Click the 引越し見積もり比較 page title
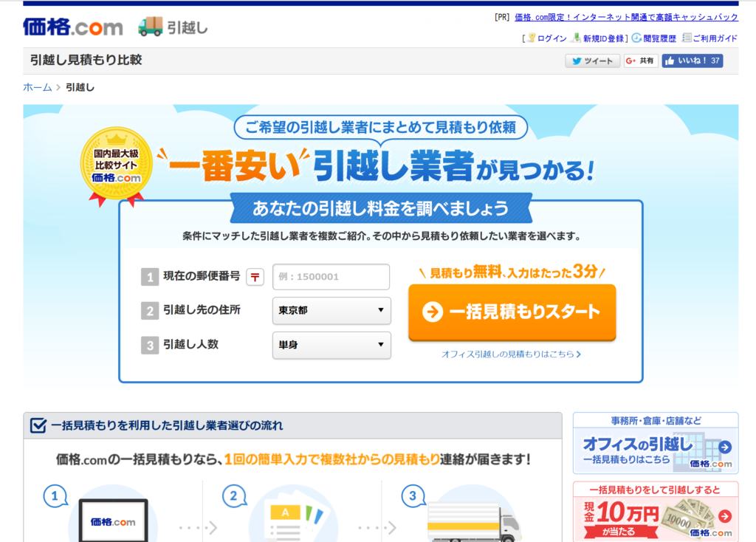Viewport: 756px width, 542px height. pyautogui.click(x=86, y=60)
